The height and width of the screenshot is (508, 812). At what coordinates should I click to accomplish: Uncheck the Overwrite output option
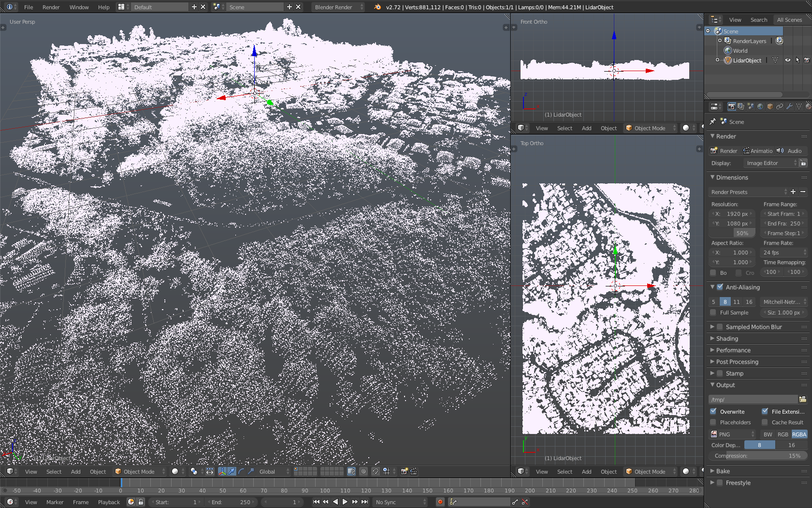pyautogui.click(x=713, y=412)
